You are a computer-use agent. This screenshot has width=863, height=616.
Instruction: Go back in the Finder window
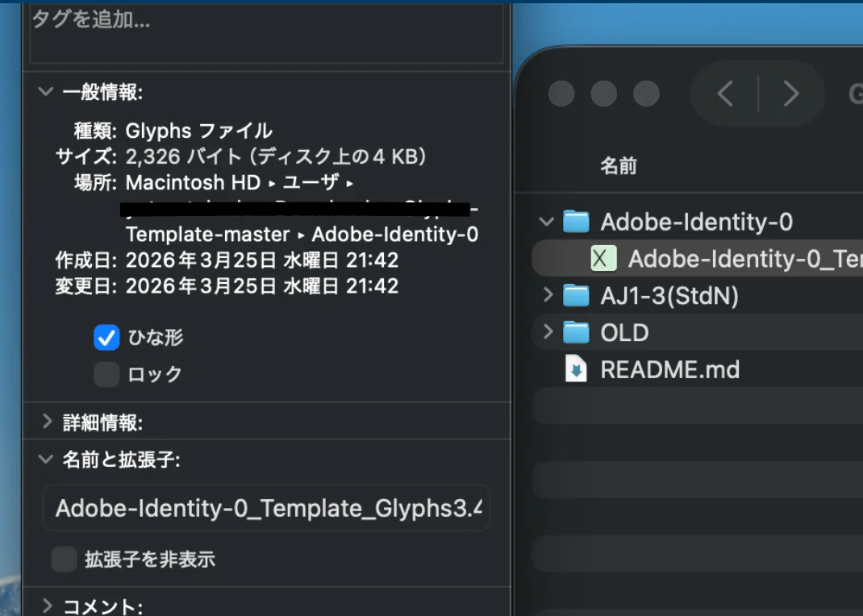point(725,94)
